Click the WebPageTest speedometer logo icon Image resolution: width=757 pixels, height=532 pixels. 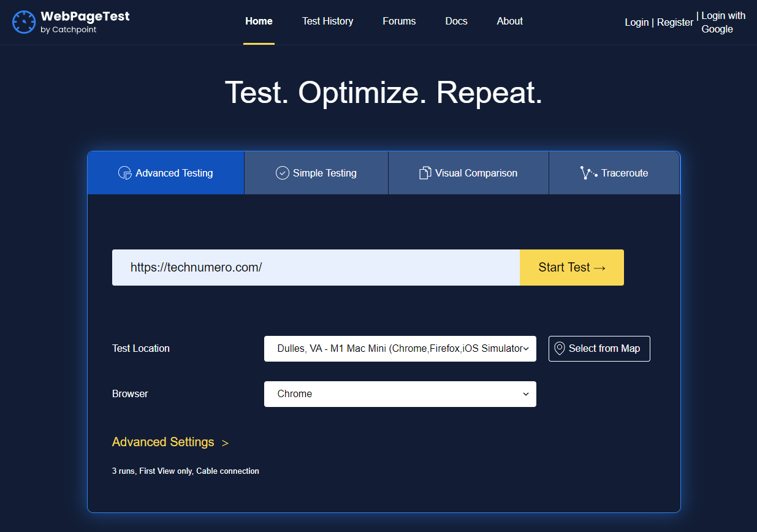(x=24, y=21)
